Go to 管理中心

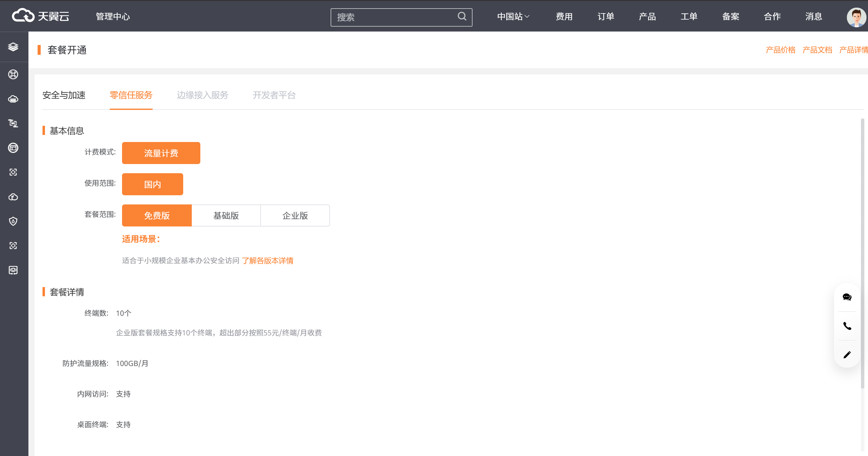click(x=113, y=16)
